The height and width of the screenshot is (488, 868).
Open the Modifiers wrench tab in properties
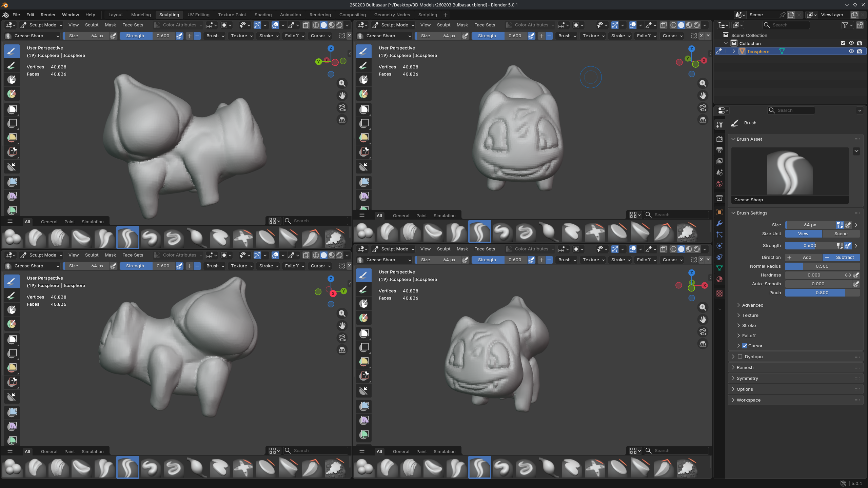pos(719,223)
